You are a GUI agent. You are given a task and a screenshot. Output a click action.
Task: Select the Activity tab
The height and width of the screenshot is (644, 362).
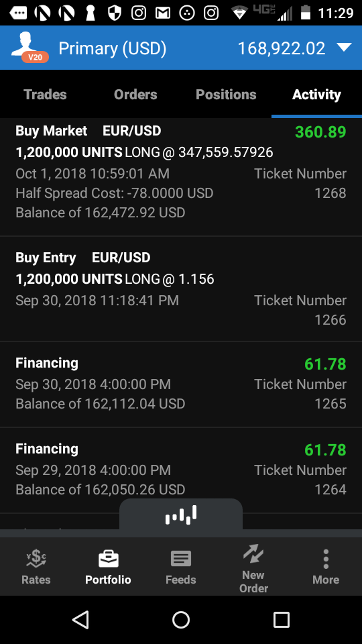click(316, 95)
